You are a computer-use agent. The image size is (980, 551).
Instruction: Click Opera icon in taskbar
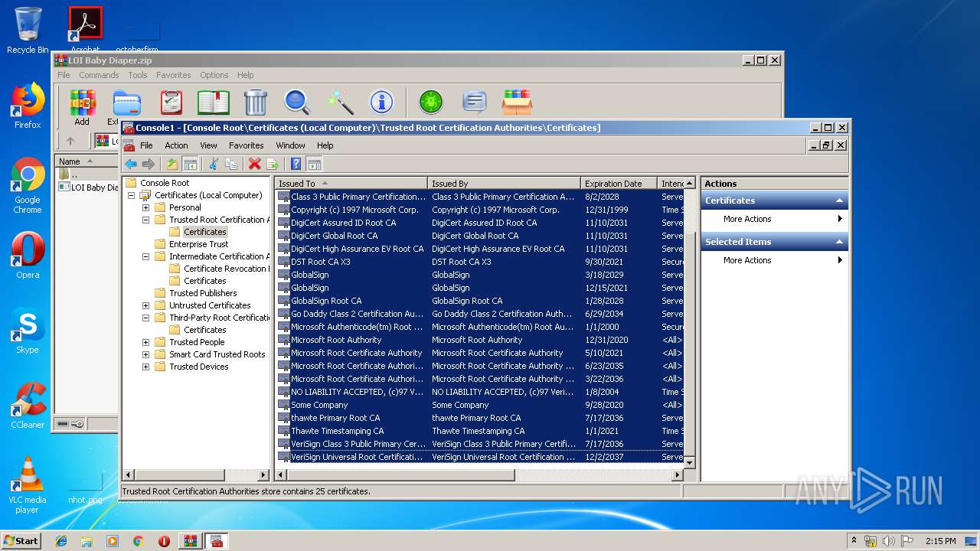164,541
